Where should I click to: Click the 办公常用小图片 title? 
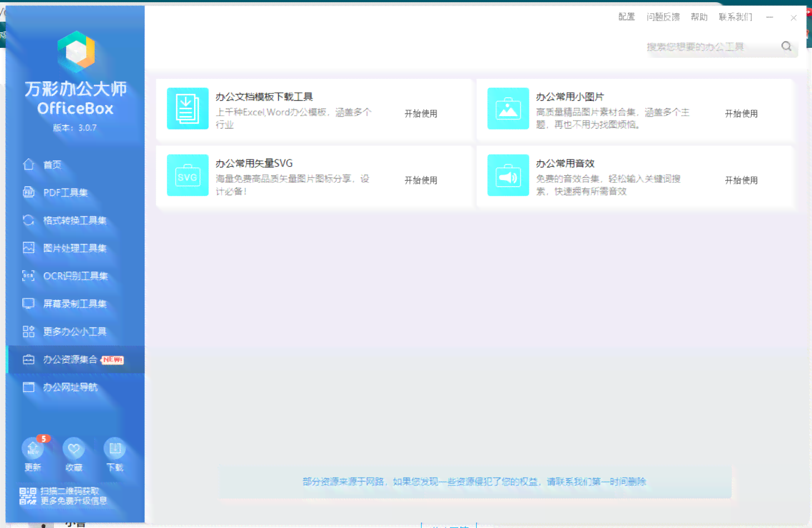570,97
